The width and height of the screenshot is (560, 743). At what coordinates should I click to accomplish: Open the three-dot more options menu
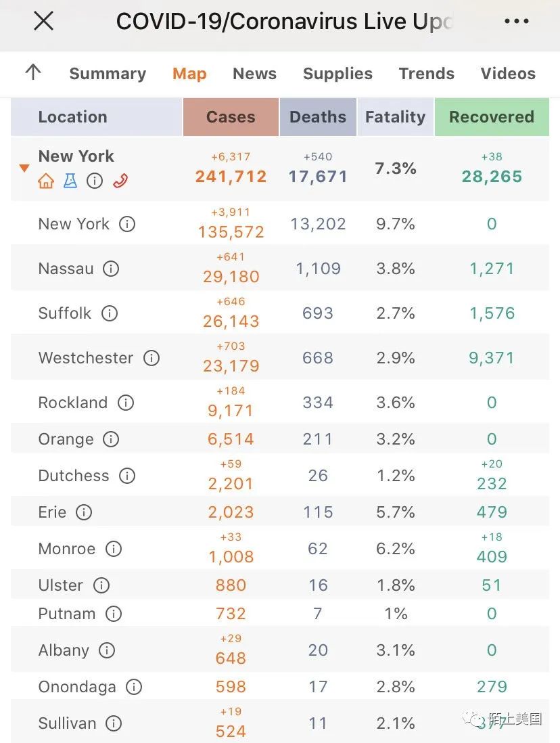click(x=517, y=21)
